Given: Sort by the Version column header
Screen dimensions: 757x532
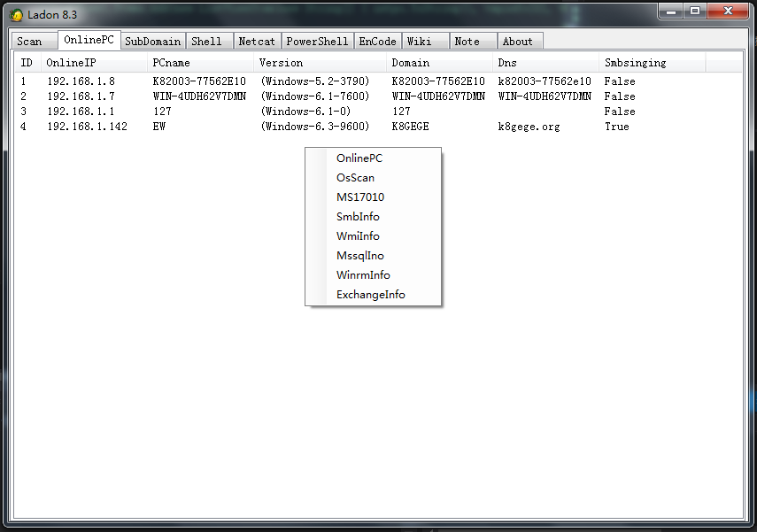Looking at the screenshot, I should (321, 63).
